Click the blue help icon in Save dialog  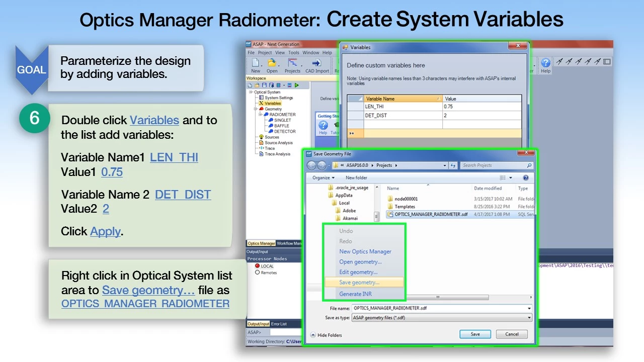click(x=526, y=178)
